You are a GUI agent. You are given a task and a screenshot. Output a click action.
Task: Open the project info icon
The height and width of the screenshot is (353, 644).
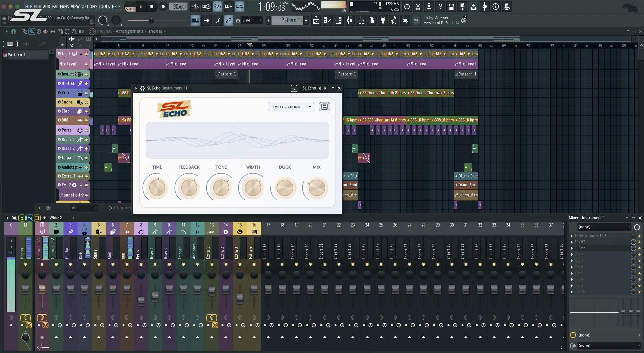496,6
